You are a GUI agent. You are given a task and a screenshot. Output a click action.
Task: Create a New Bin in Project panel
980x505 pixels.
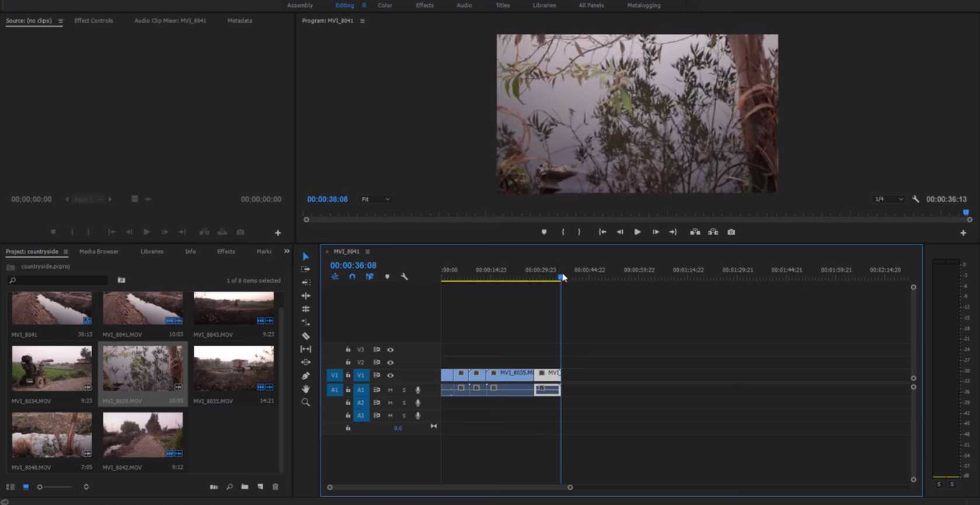tap(245, 487)
